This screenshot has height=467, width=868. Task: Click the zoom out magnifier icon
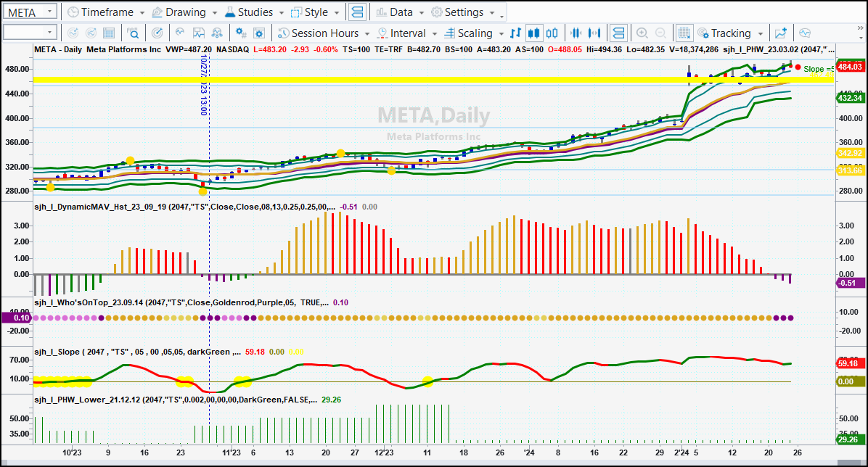coord(660,33)
